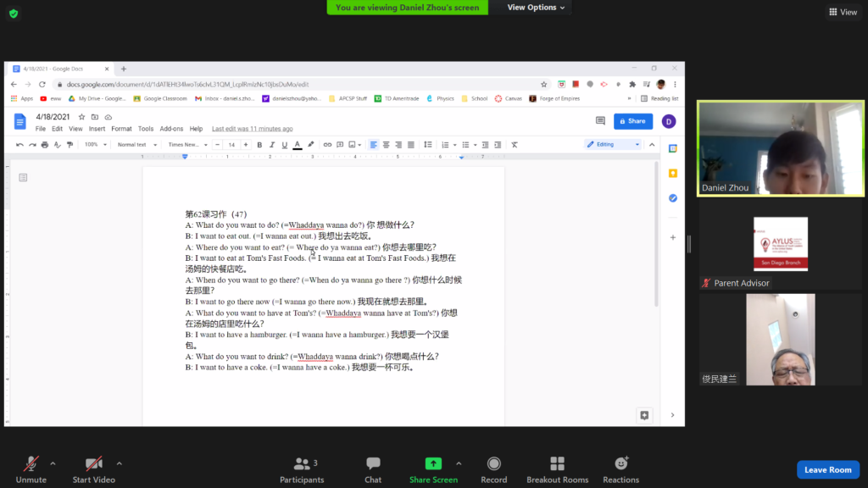Screen dimensions: 868x488
Task: Decrease font size with minus button
Action: coord(218,145)
